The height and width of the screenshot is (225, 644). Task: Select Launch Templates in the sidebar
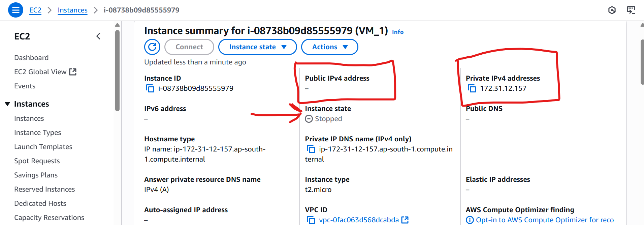43,146
